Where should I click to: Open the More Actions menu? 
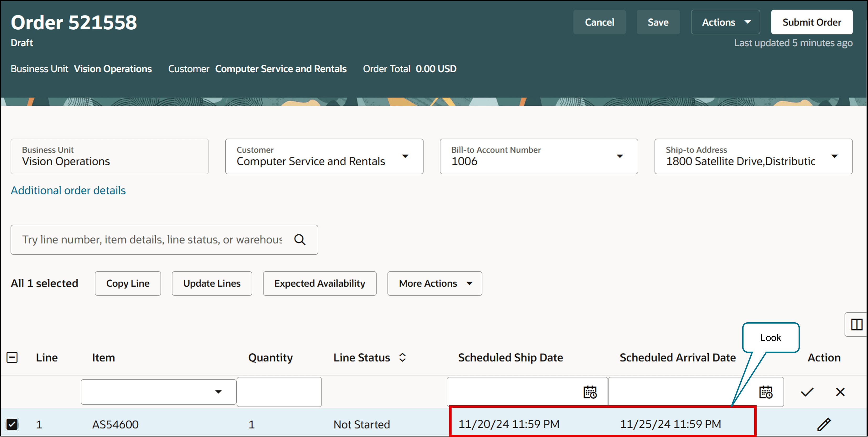click(434, 283)
